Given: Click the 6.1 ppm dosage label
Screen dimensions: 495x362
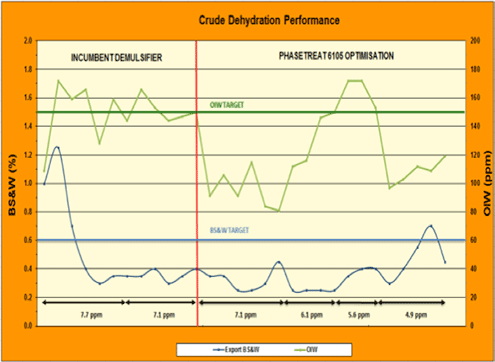Looking at the screenshot, I should point(312,315).
